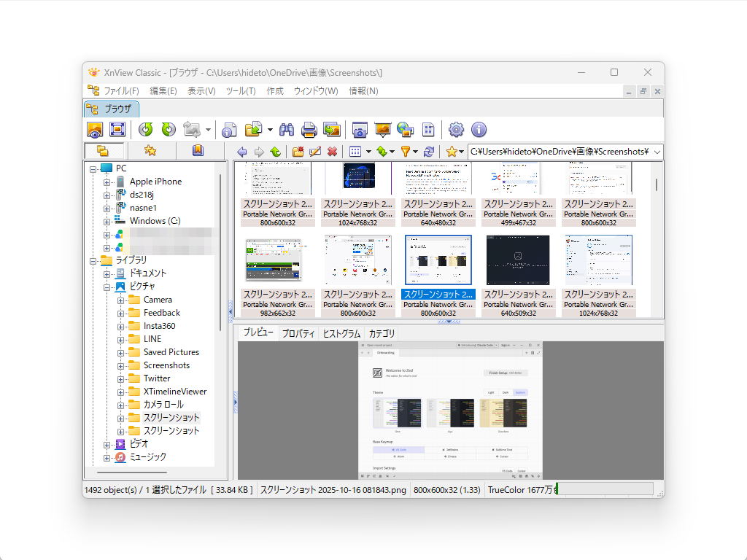Open copy-to-folder dropdown arrow
The width and height of the screenshot is (747, 560).
(x=270, y=130)
